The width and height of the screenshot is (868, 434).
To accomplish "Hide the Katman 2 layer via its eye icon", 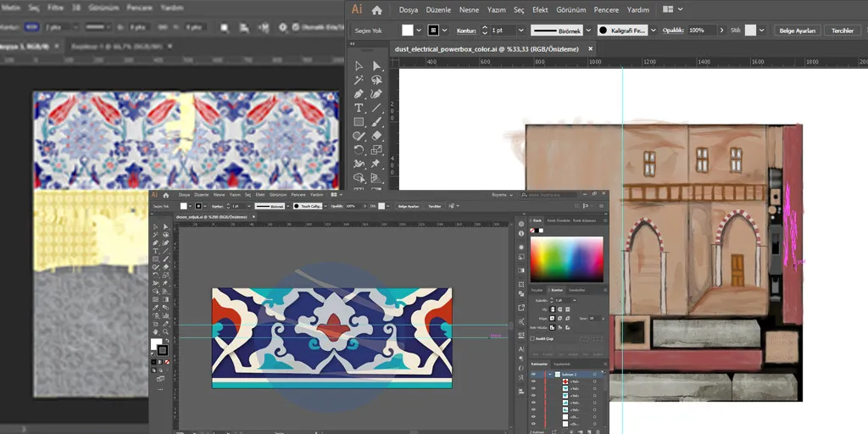I will click(x=533, y=374).
